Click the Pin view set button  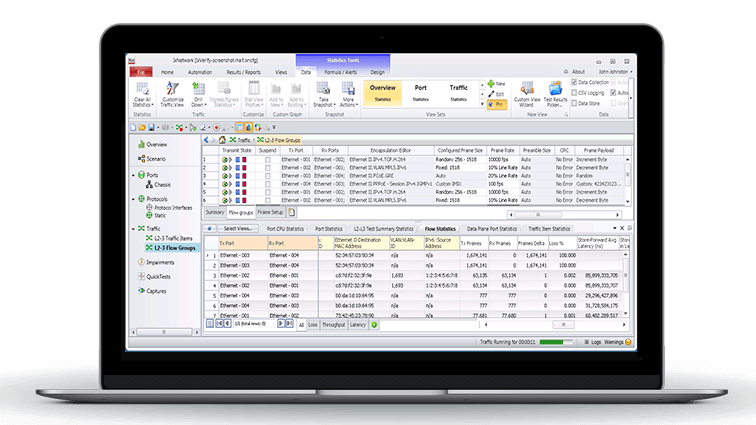click(497, 104)
